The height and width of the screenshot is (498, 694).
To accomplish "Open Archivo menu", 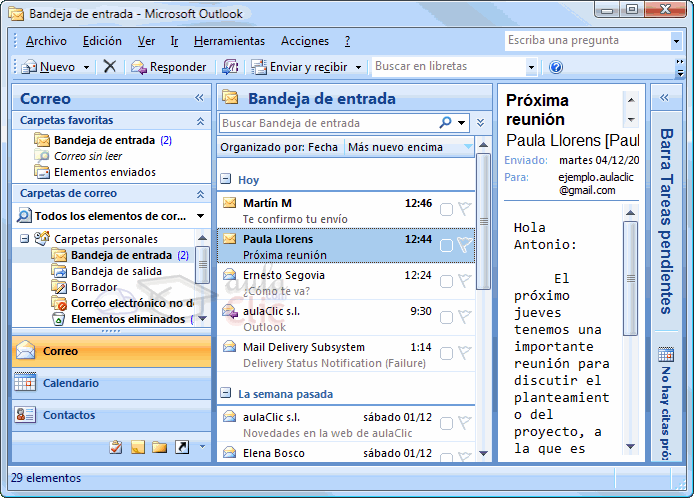I will point(46,41).
